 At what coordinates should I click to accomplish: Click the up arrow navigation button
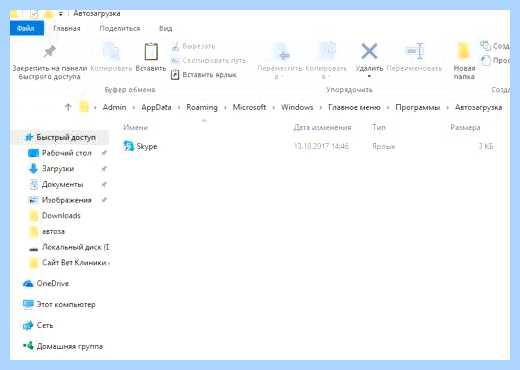tap(68, 107)
